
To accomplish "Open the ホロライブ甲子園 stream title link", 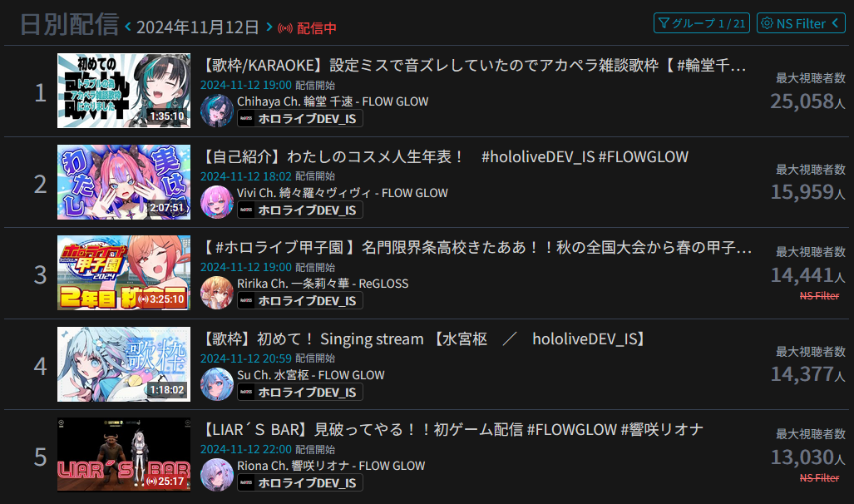I will point(476,247).
